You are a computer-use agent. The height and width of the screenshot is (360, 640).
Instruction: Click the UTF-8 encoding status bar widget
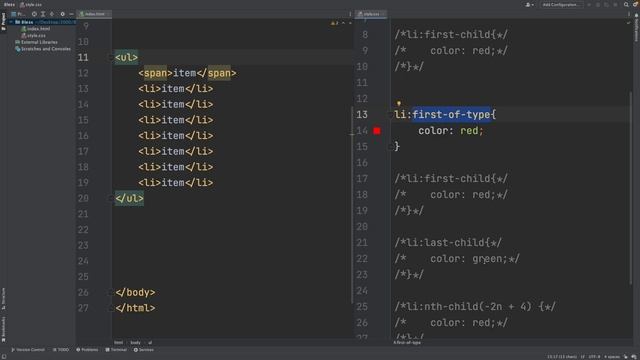click(594, 357)
